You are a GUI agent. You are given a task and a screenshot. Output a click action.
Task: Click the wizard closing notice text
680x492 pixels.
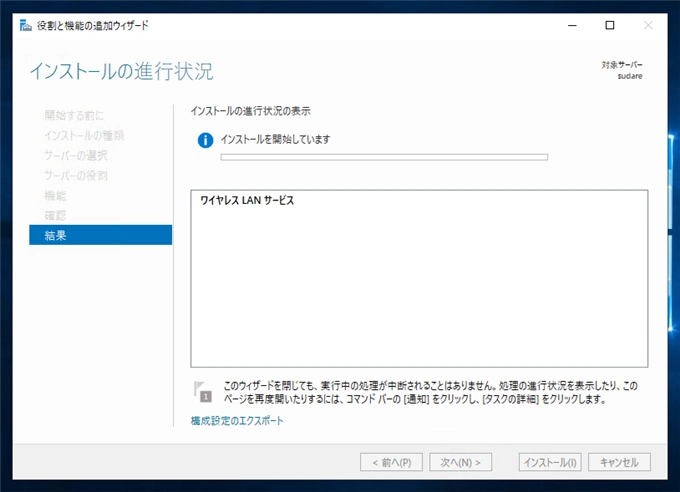430,392
